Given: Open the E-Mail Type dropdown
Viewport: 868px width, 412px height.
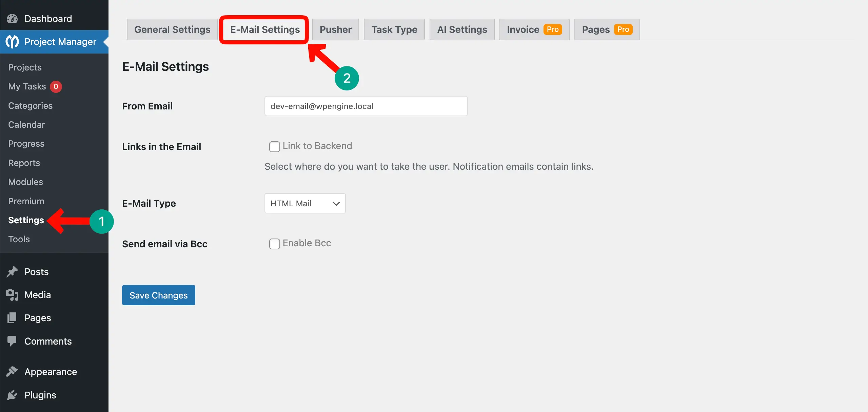Looking at the screenshot, I should pyautogui.click(x=304, y=203).
